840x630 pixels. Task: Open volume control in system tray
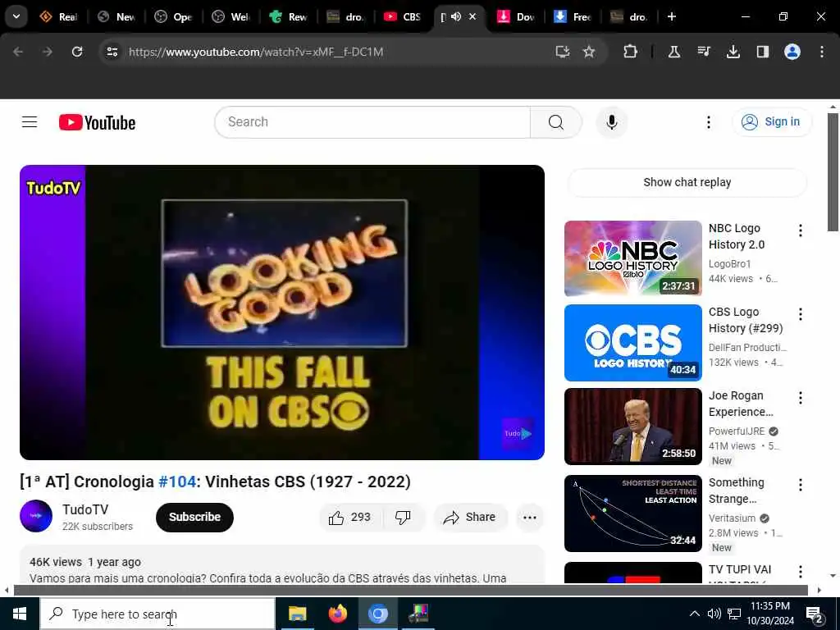(x=714, y=614)
